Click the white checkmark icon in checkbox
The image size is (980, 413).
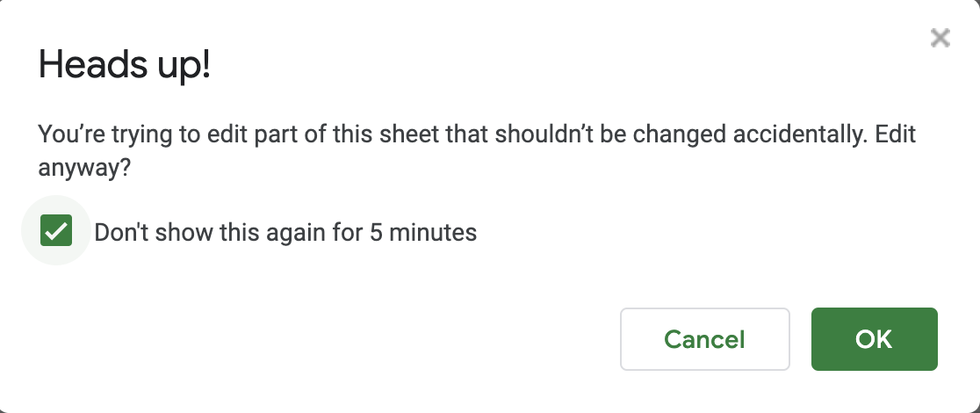[56, 232]
